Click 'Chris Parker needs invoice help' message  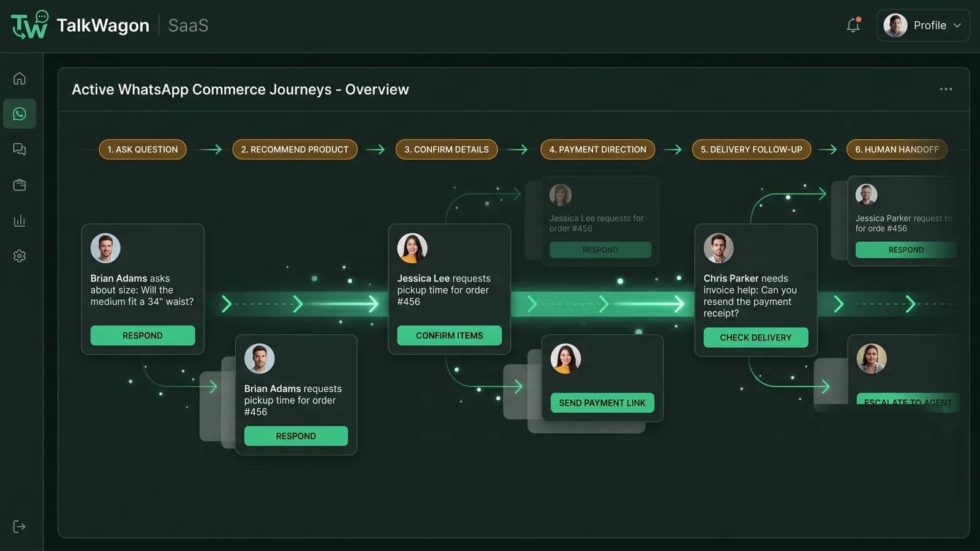(x=750, y=296)
